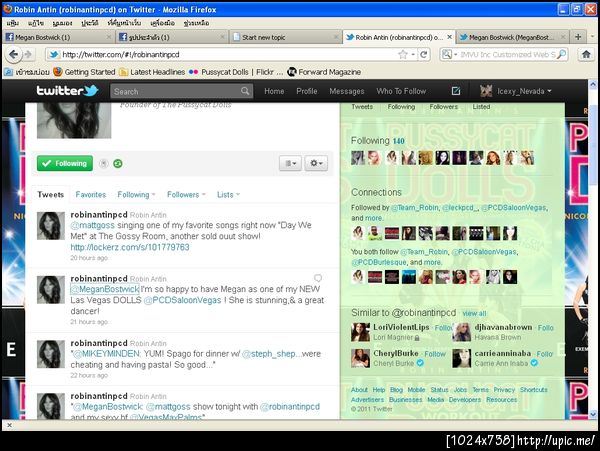
Task: Click carrieanninaba profile picture
Action: 461,358
